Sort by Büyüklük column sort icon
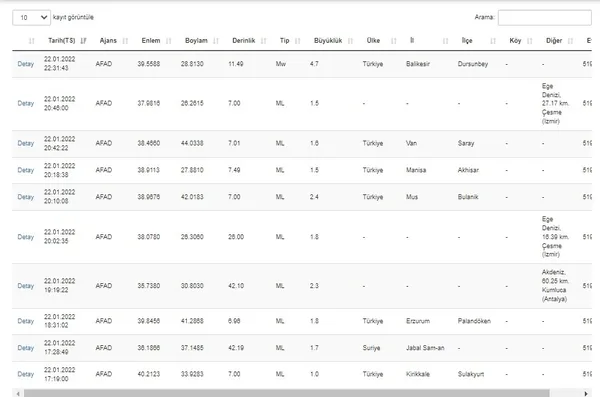600x397 pixels. (350, 41)
